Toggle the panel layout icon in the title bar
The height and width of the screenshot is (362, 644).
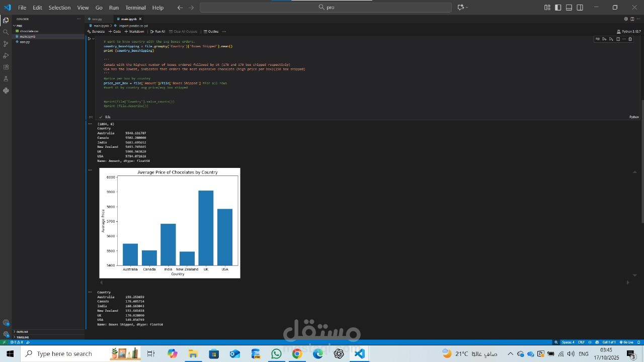click(568, 7)
